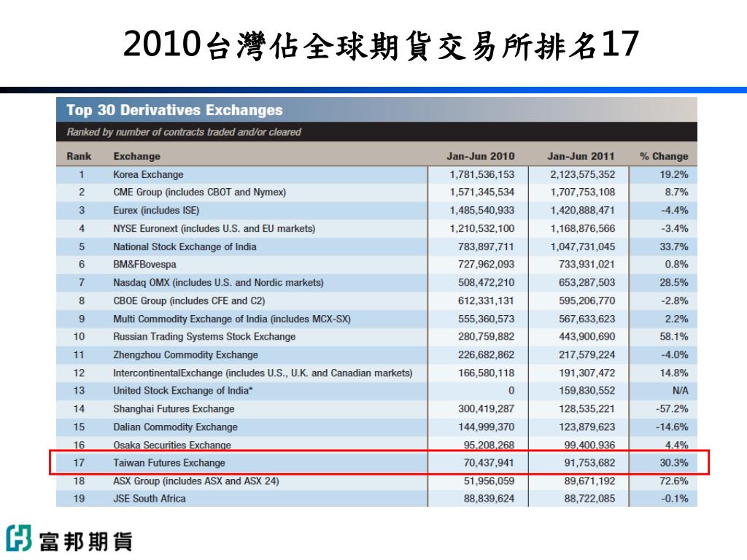
Task: Click the 'Rank' column header
Action: [79, 156]
